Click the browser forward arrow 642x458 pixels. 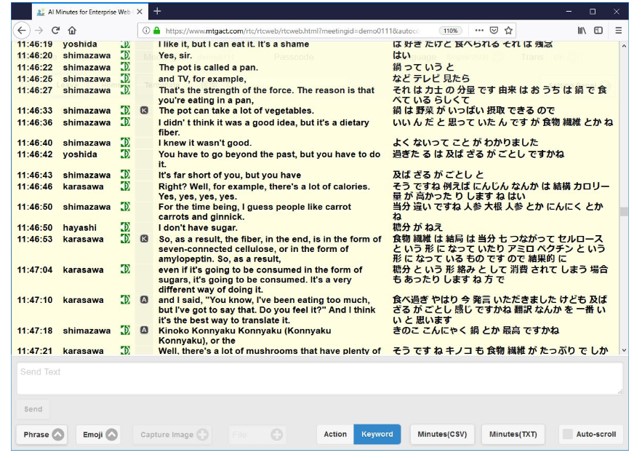point(39,30)
